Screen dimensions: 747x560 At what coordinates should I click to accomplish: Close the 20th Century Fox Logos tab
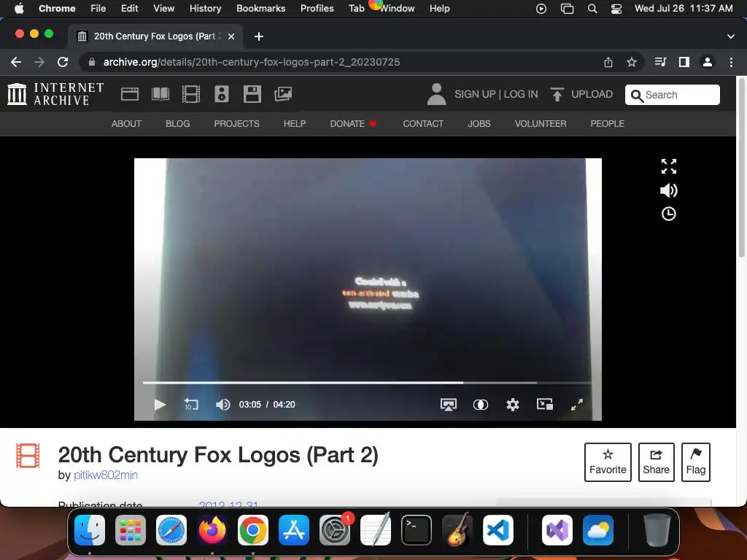point(231,36)
